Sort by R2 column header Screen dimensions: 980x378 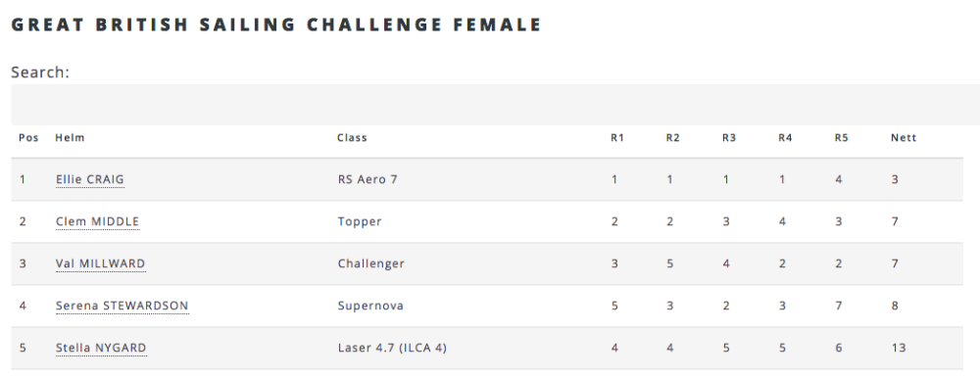point(672,137)
